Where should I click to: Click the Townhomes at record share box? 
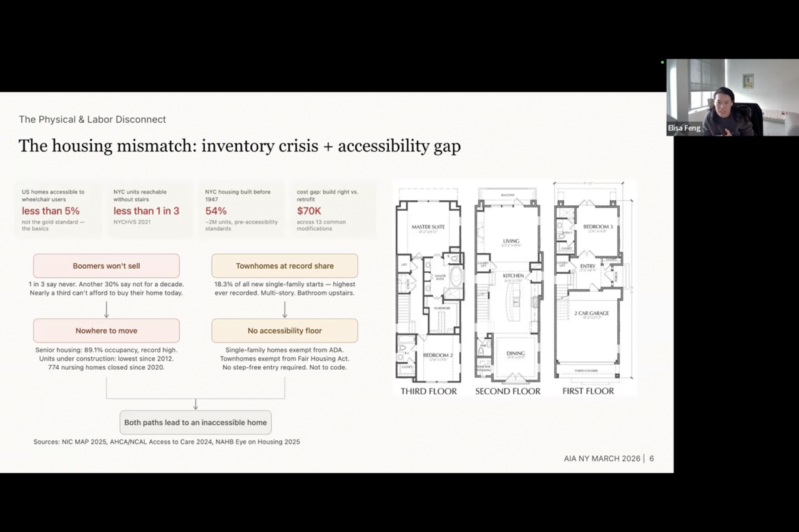click(x=285, y=266)
